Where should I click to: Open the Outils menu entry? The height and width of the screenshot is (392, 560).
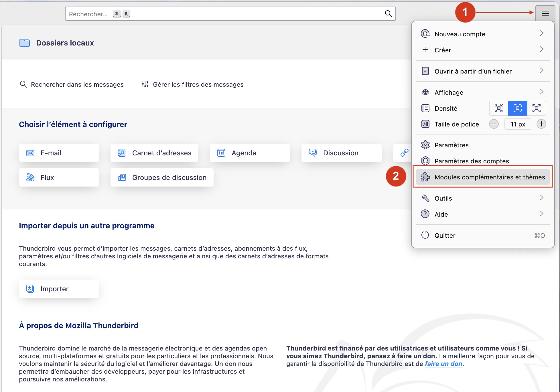(x=483, y=198)
